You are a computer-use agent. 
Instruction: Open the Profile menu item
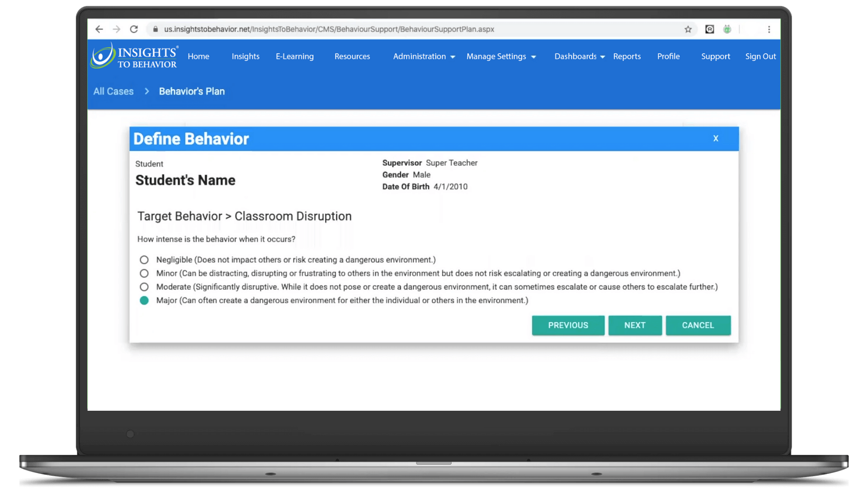tap(668, 56)
